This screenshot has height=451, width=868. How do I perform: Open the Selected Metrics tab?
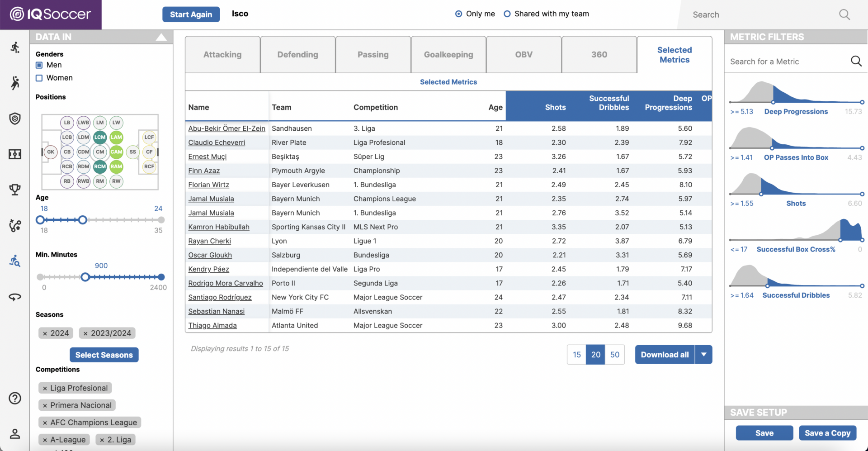click(x=675, y=55)
